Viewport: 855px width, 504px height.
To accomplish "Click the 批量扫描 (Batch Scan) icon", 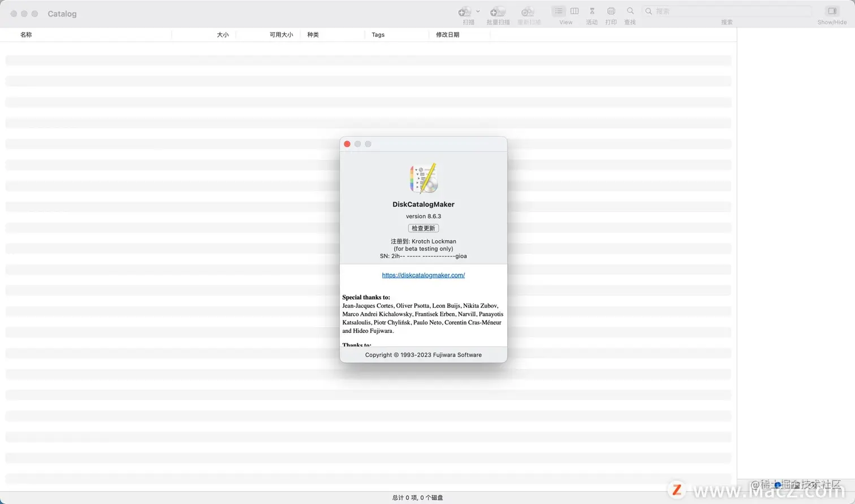I will point(498,12).
